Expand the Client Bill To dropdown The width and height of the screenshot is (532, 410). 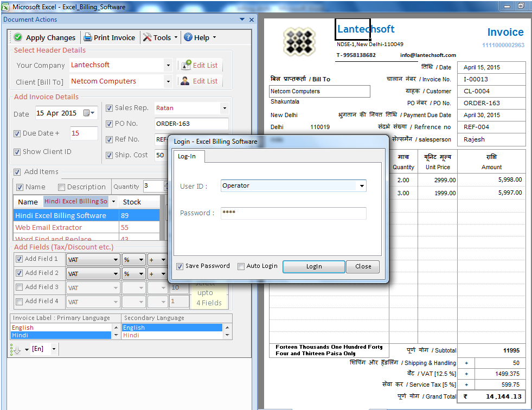168,81
